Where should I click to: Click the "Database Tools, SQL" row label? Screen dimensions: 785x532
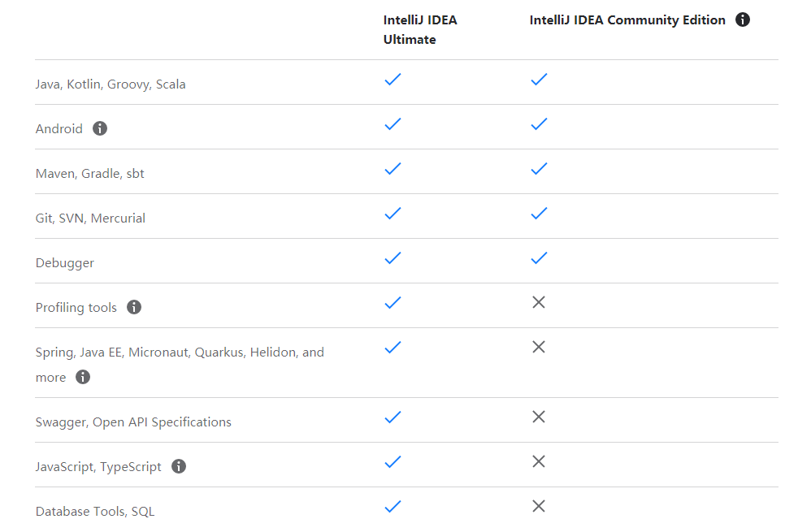click(x=95, y=511)
